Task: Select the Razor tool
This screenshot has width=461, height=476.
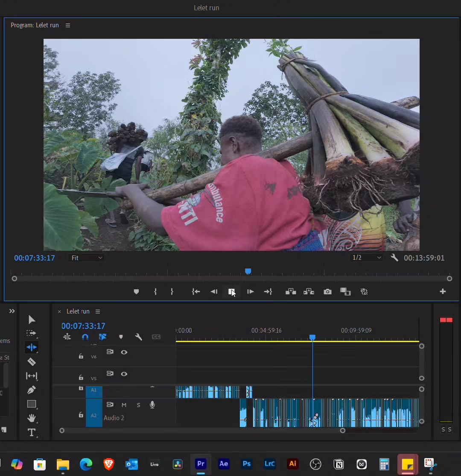Action: (x=32, y=362)
